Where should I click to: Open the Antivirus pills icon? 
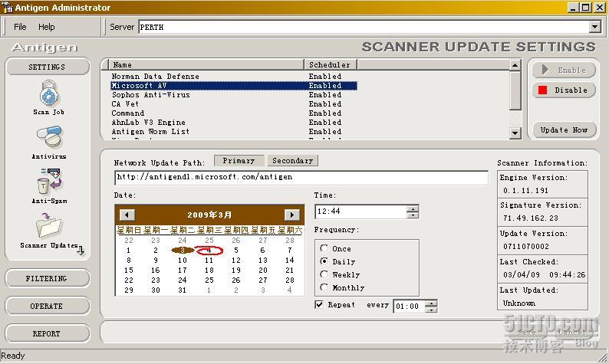click(49, 136)
